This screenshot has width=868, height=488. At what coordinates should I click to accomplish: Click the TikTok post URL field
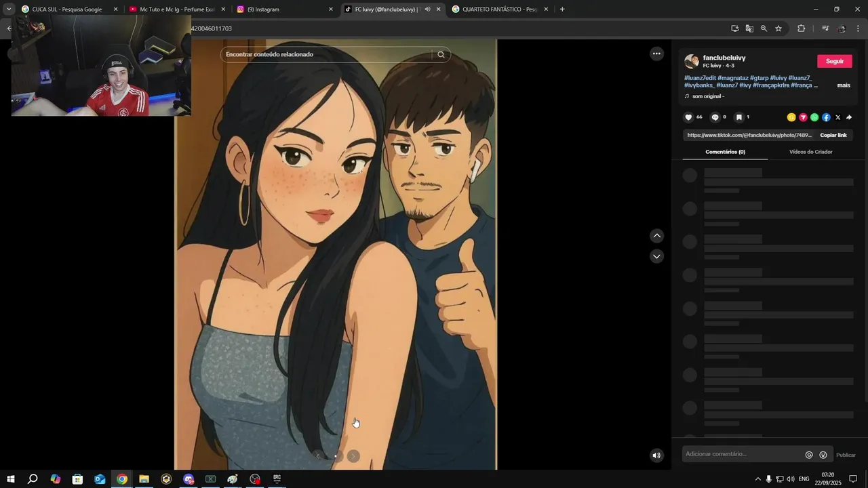[x=749, y=135]
